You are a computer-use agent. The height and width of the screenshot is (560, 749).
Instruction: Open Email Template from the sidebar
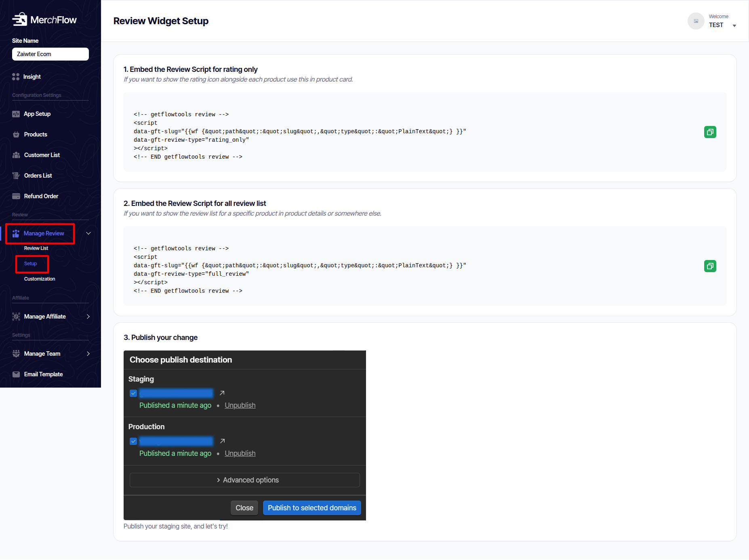(x=43, y=374)
